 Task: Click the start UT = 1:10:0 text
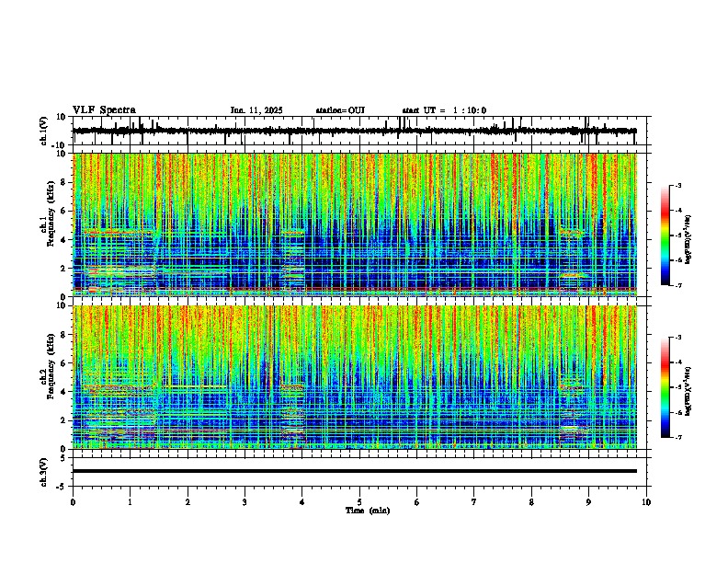[x=444, y=110]
